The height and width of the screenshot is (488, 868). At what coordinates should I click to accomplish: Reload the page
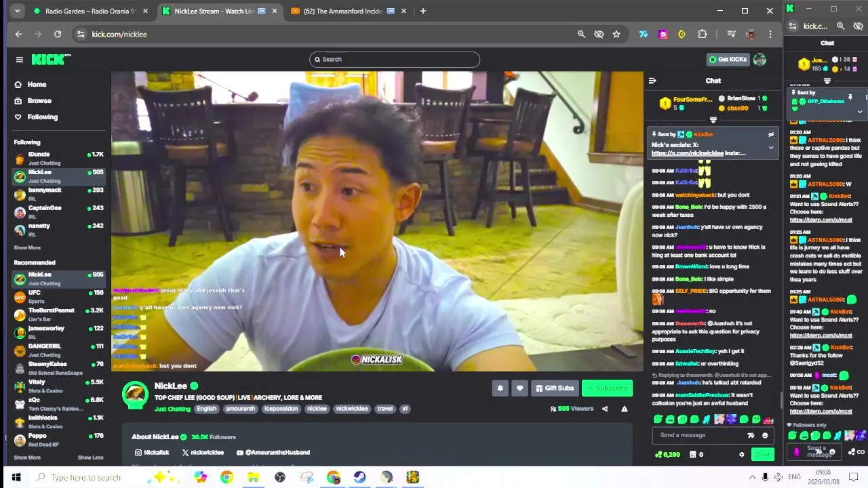[x=58, y=35]
